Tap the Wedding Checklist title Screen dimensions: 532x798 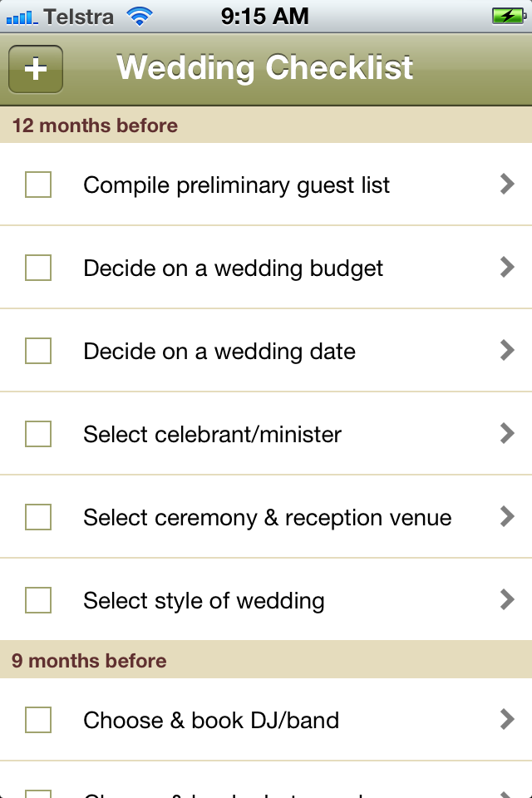tap(264, 68)
